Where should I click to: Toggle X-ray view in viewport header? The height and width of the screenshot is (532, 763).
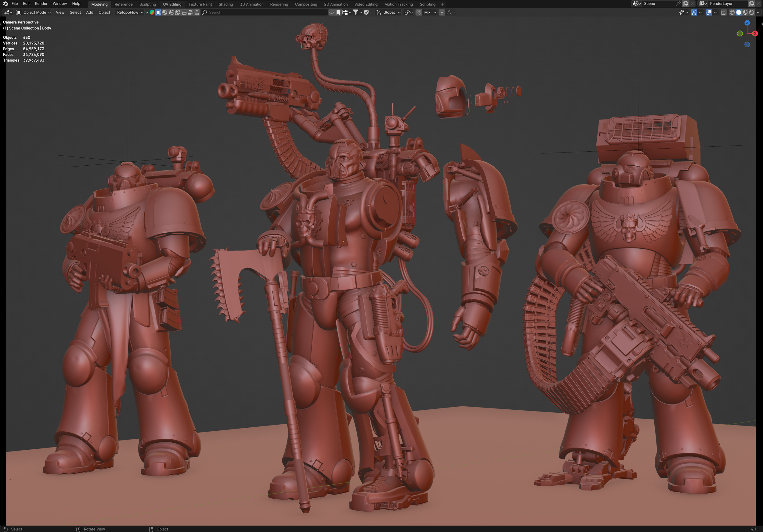724,12
